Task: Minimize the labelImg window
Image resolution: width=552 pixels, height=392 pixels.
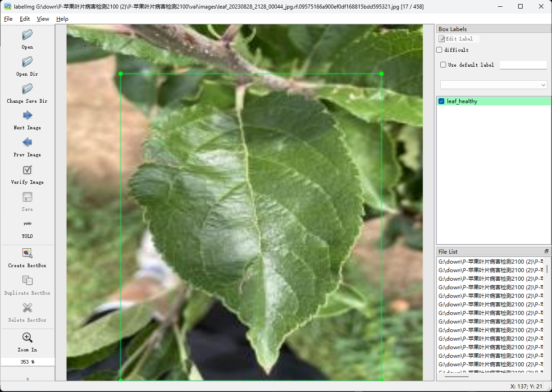Action: (x=500, y=7)
